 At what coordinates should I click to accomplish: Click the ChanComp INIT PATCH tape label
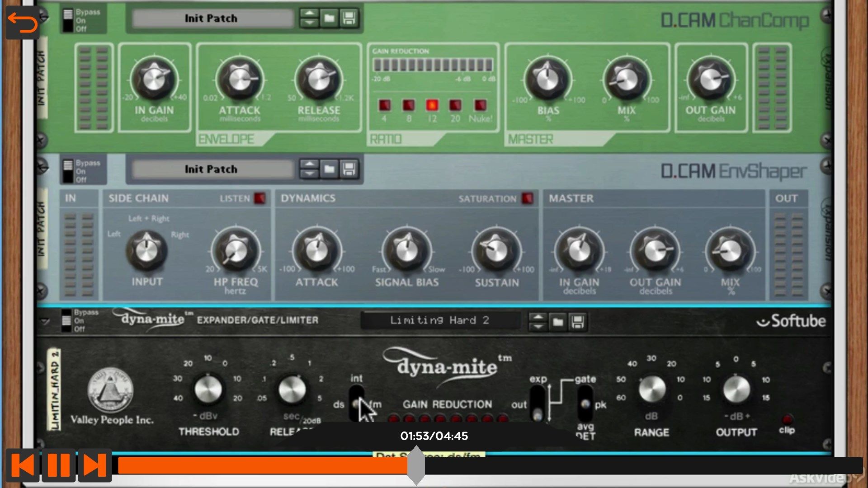42,78
